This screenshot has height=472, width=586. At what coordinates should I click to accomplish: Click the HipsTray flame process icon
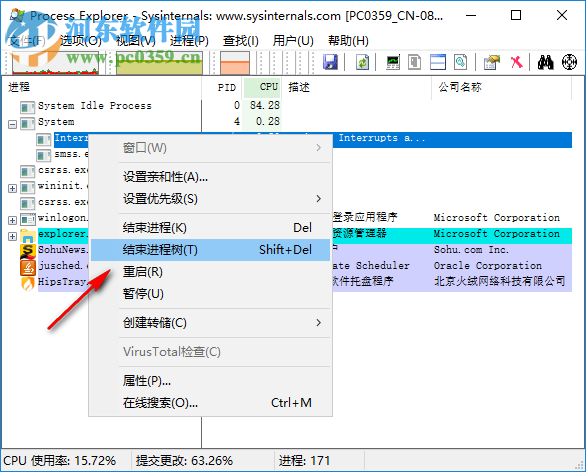click(28, 283)
